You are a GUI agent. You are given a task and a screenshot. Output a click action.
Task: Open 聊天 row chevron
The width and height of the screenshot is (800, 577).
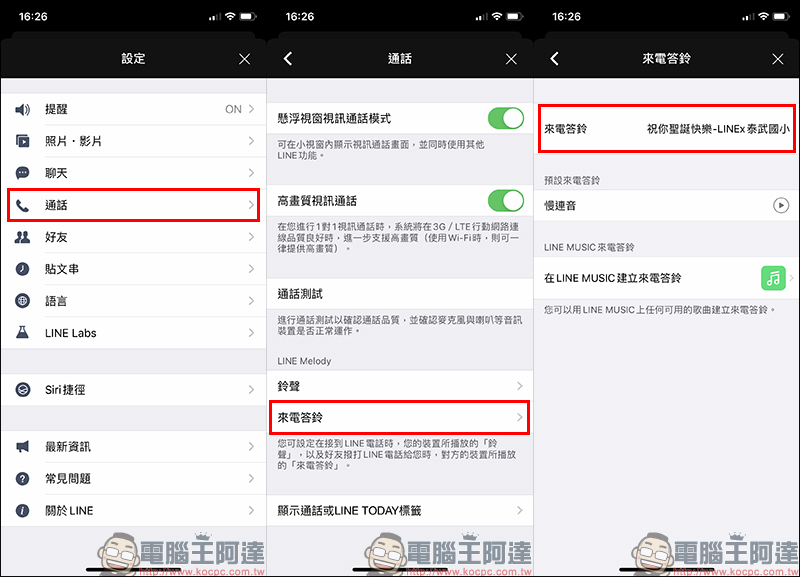tap(251, 173)
